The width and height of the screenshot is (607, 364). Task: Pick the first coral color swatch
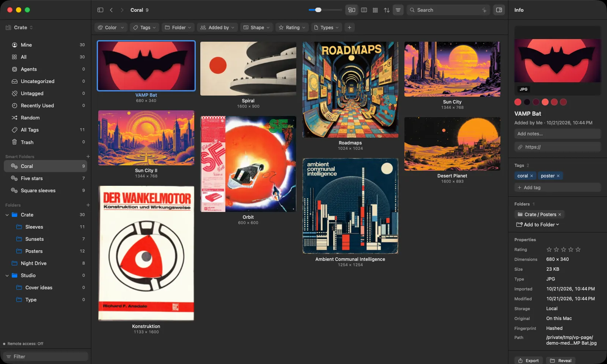pyautogui.click(x=518, y=102)
